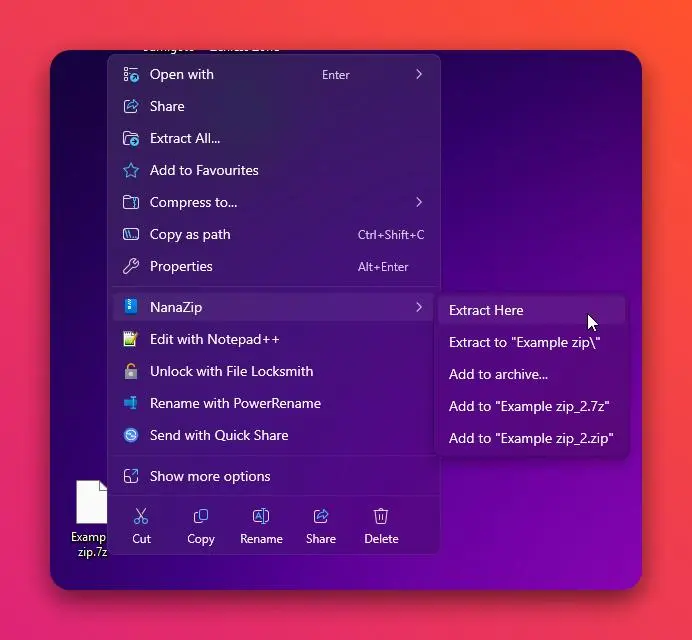692x640 pixels.
Task: Click the Cut label
Action: pyautogui.click(x=141, y=539)
